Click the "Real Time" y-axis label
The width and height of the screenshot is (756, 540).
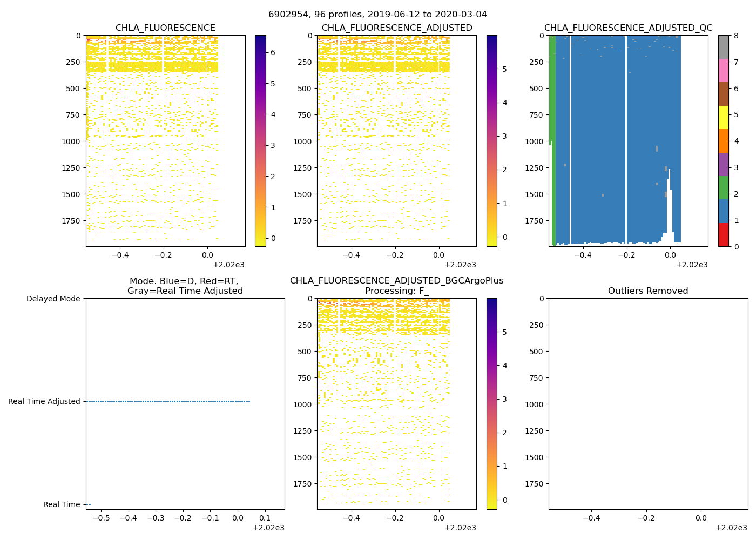tap(62, 504)
